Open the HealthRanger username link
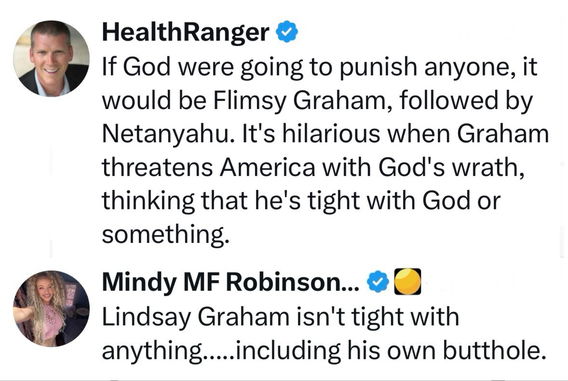Viewport: 568px width, 381px height. 185,32
